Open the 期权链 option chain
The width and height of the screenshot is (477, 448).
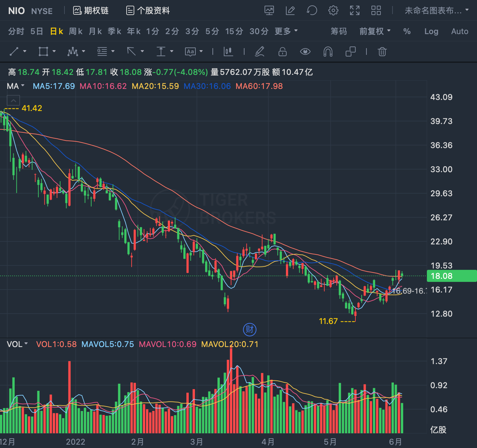click(91, 11)
